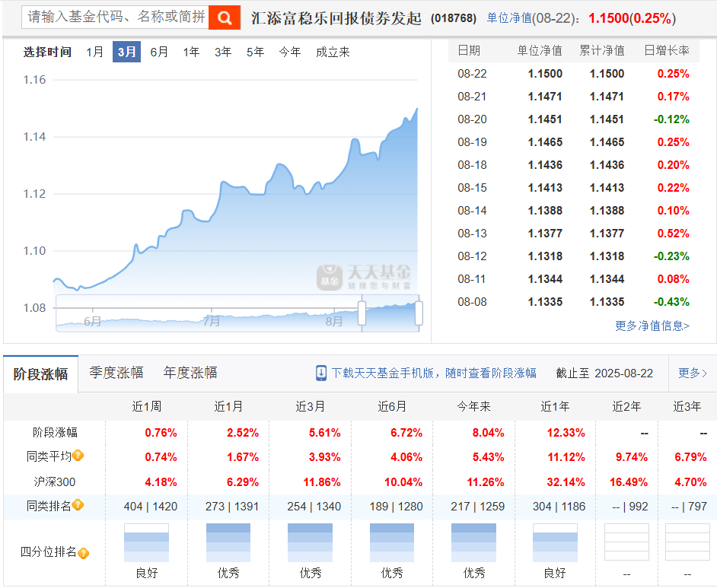
Task: Select the 3月 time range
Action: (126, 52)
